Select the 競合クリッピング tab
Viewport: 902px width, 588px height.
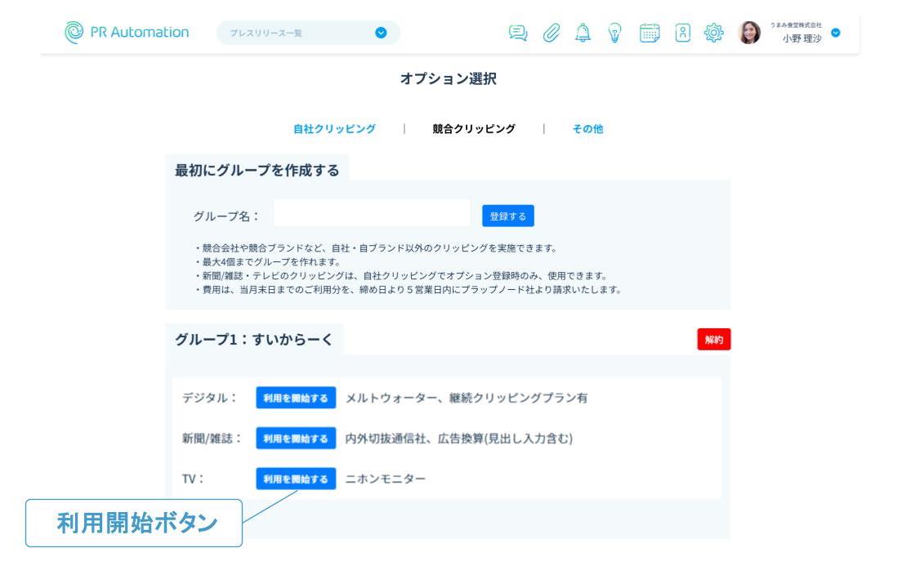474,129
